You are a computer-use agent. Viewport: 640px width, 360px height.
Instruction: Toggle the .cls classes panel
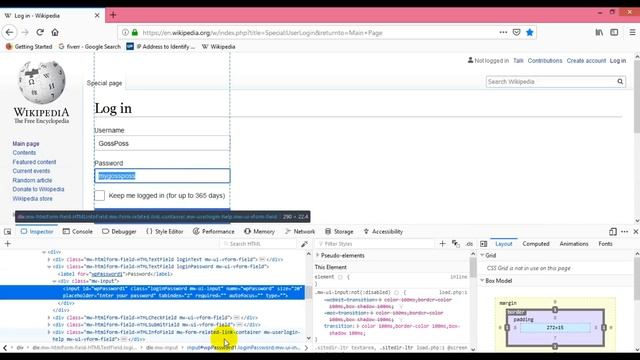pyautogui.click(x=469, y=244)
